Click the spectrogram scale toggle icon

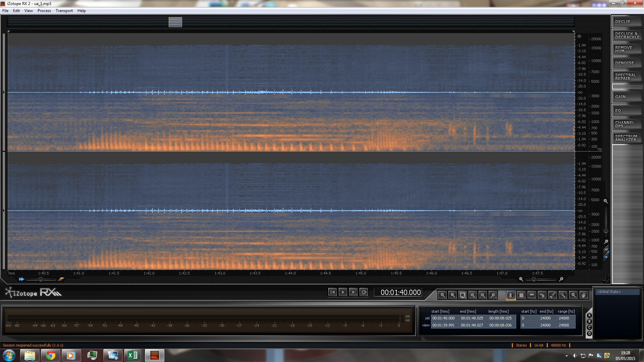tap(606, 250)
